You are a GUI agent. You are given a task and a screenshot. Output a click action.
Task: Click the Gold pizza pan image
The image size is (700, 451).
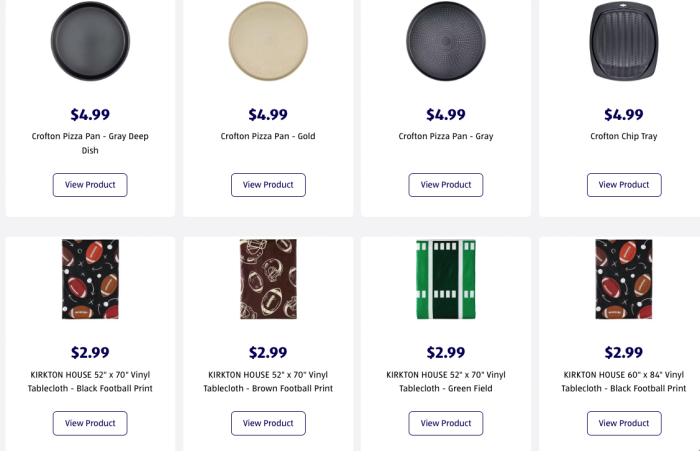click(268, 41)
